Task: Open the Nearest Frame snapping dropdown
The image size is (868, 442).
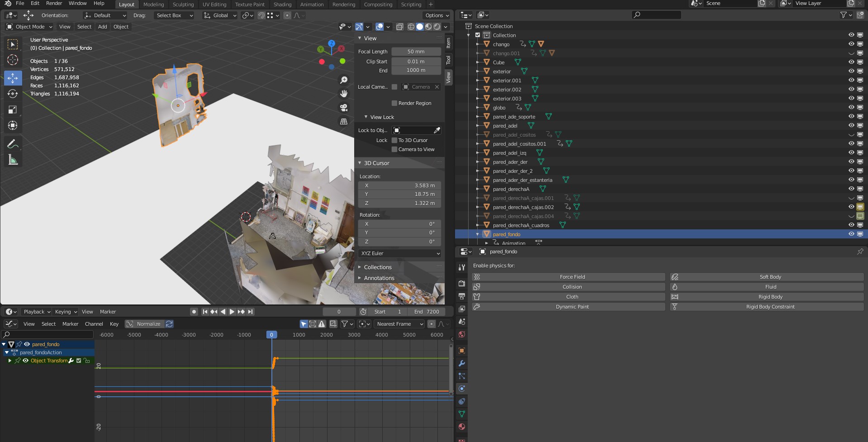Action: coord(398,324)
